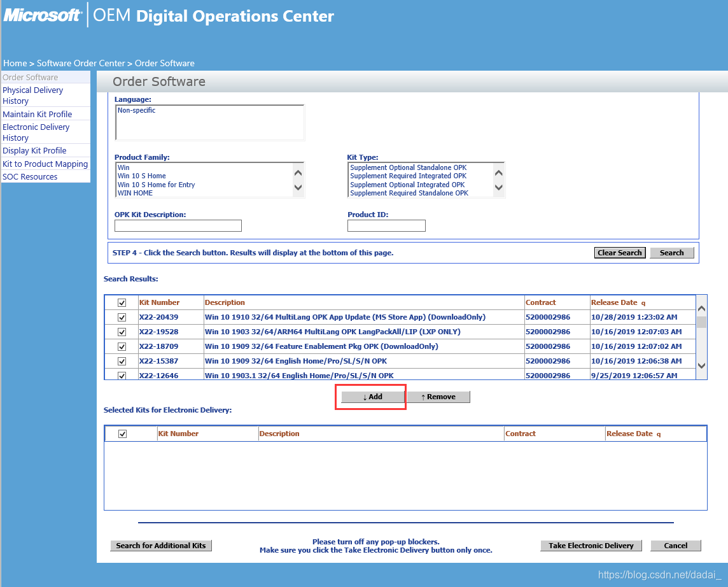Sort Selected Kits by Kit Number header
This screenshot has width=728, height=587.
point(178,434)
